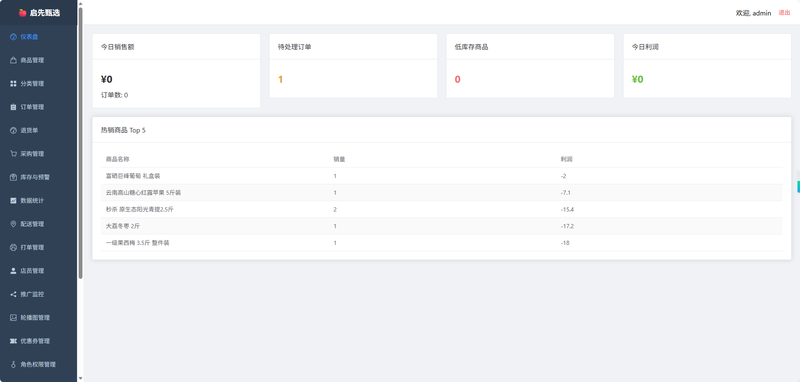The image size is (800, 382).
Task: Click the 商品管理 bag icon
Action: (x=13, y=60)
